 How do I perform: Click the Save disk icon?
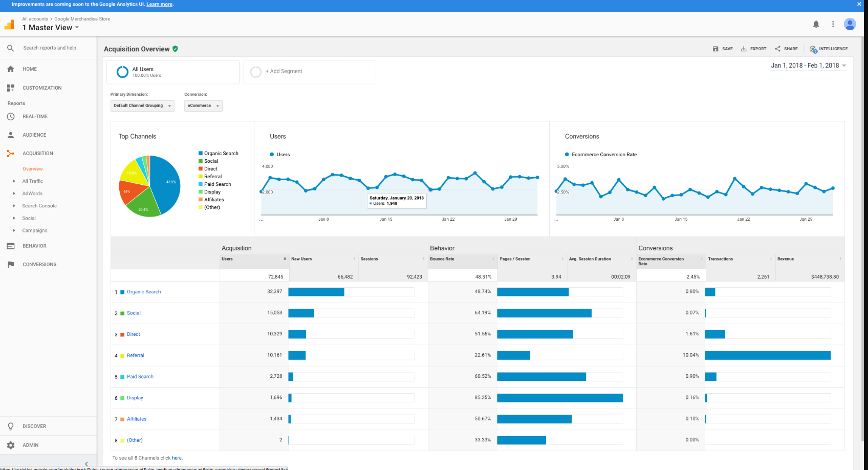[x=715, y=49]
